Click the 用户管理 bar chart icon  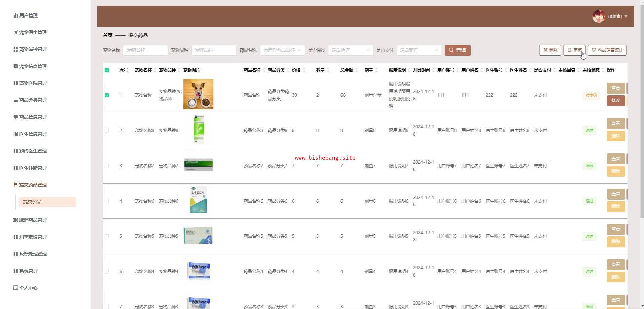tap(15, 15)
